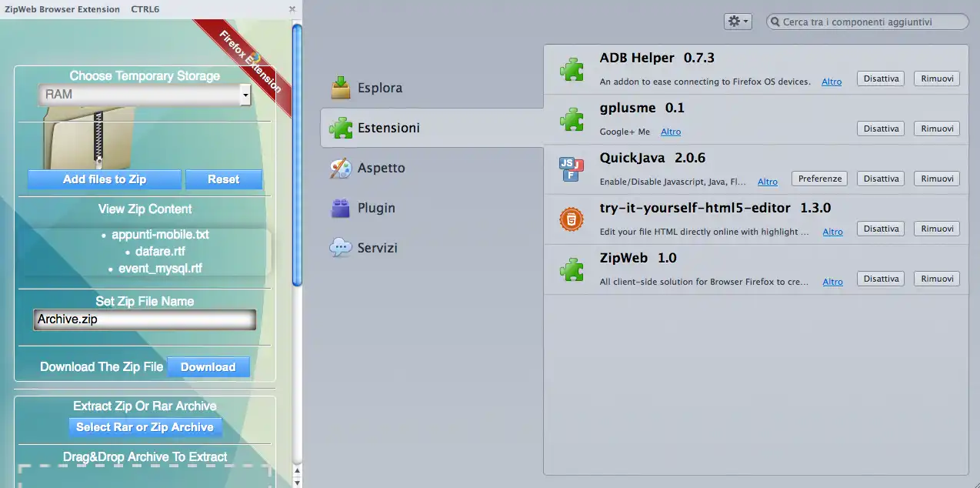
Task: Click Select Rar or Zip Archive button
Action: click(x=145, y=427)
